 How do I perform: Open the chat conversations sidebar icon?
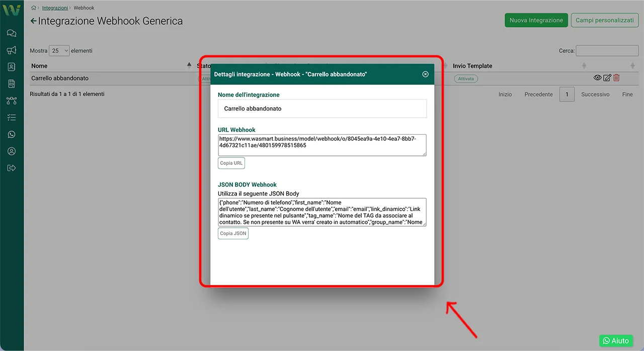point(12,33)
